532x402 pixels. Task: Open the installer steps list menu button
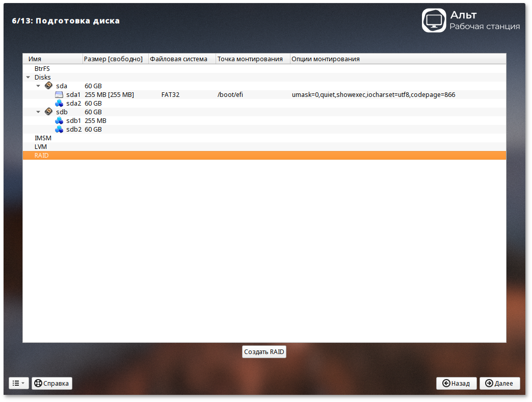click(18, 383)
